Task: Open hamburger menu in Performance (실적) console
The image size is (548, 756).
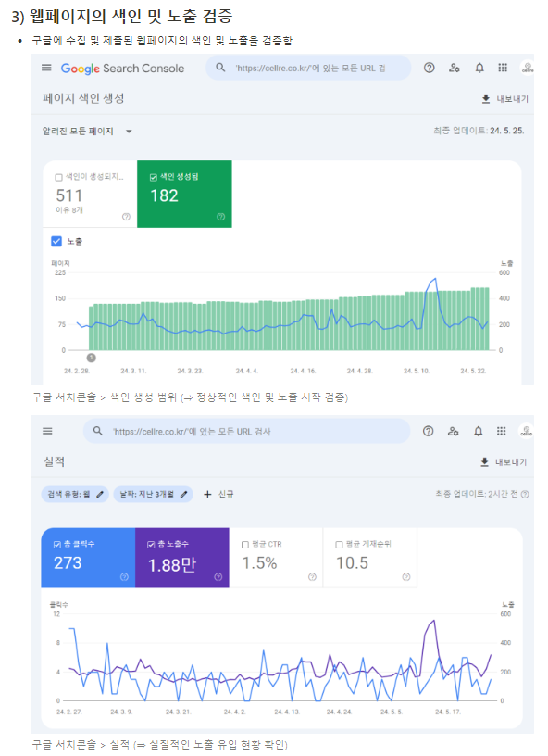Action: 47,431
